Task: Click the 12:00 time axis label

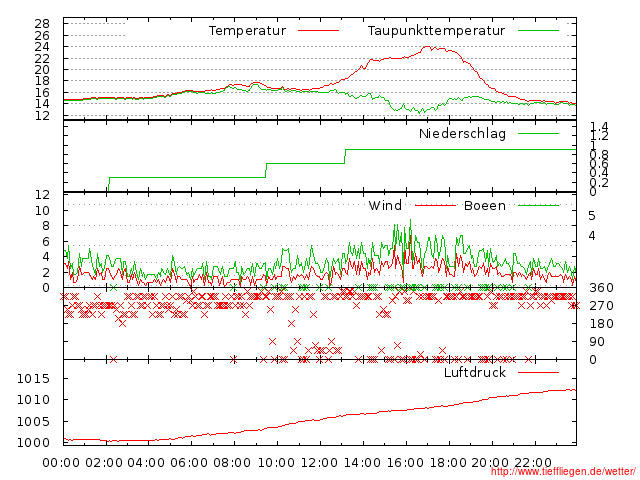Action: (319, 463)
